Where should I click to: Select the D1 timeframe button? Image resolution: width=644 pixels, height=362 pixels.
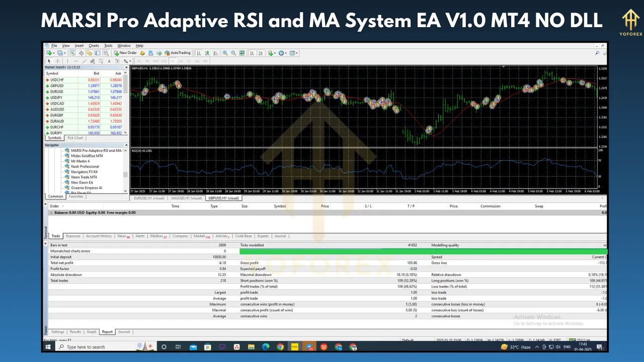pyautogui.click(x=189, y=61)
